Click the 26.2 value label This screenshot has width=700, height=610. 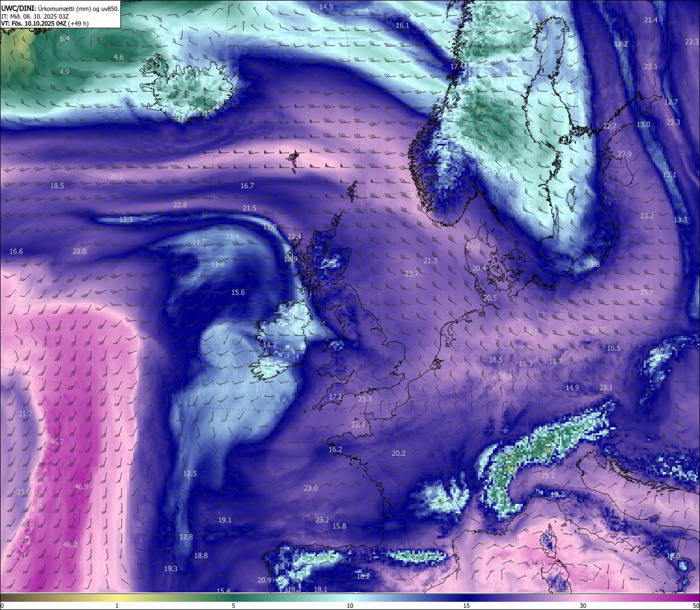[x=116, y=176]
